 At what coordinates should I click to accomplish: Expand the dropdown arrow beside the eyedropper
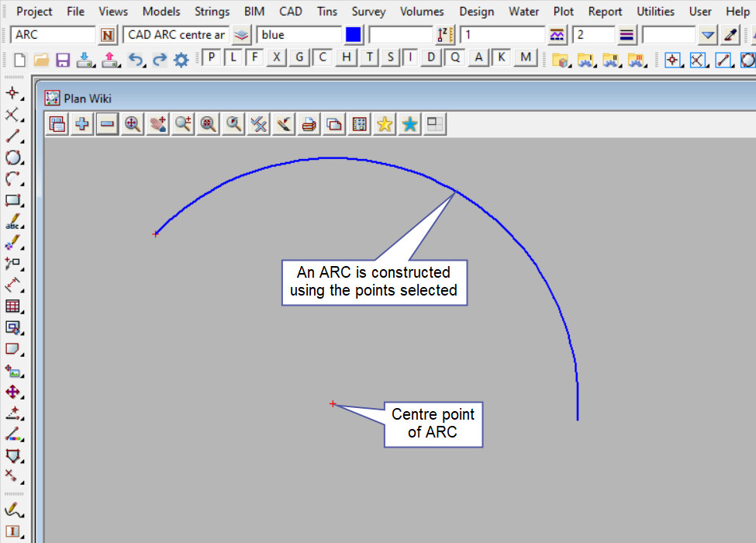point(707,35)
